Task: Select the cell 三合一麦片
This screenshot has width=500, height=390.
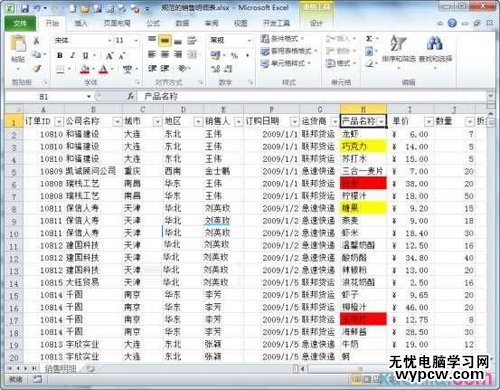Action: [363, 171]
